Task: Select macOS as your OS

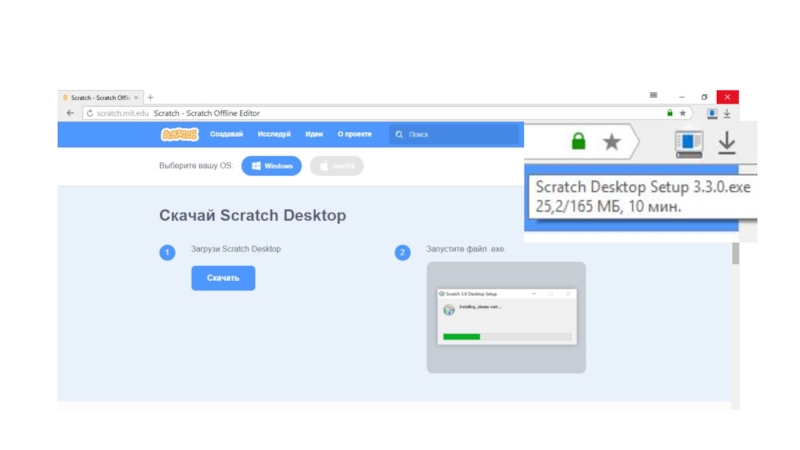Action: [336, 166]
